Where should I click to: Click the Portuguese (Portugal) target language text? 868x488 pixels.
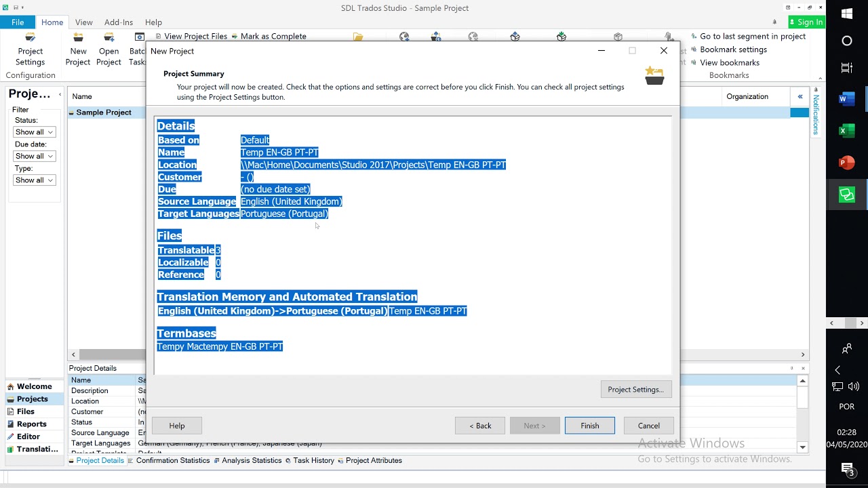tap(284, 213)
